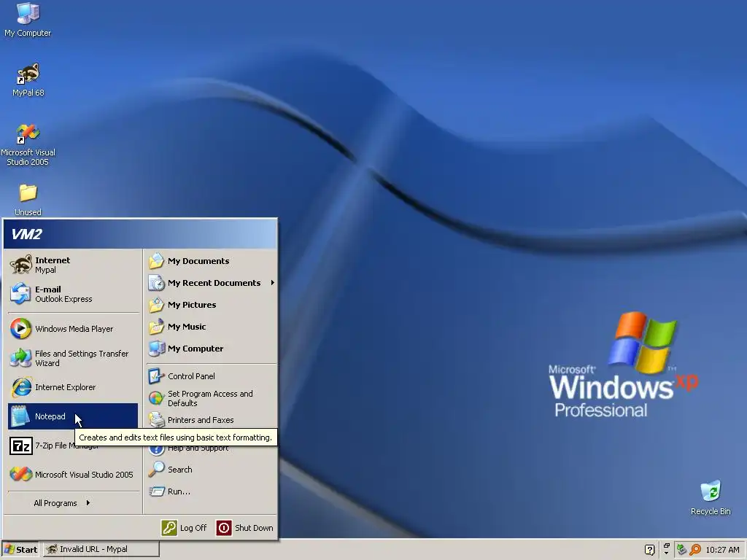Open Set Program Access and Defaults
Viewport: 747px width, 560px height.
point(212,398)
